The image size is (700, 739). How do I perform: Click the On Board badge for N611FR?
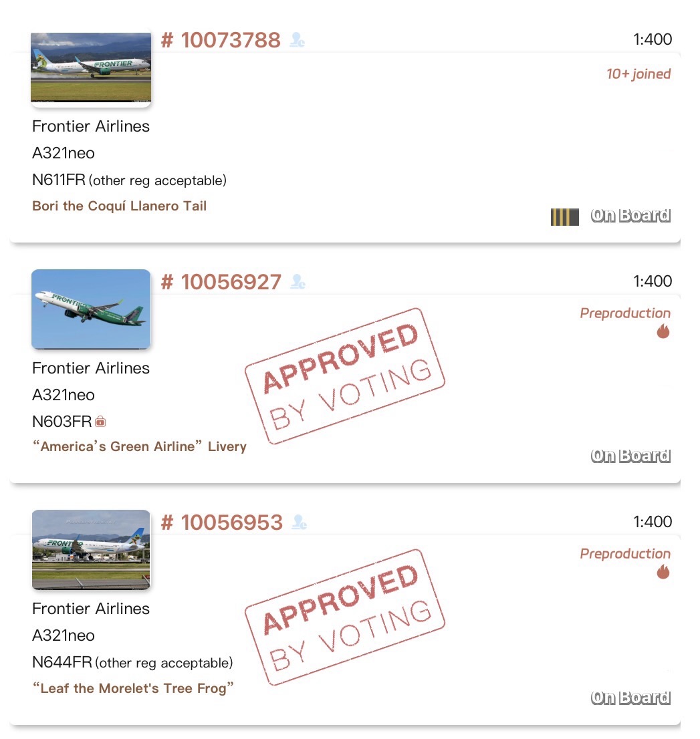click(630, 216)
